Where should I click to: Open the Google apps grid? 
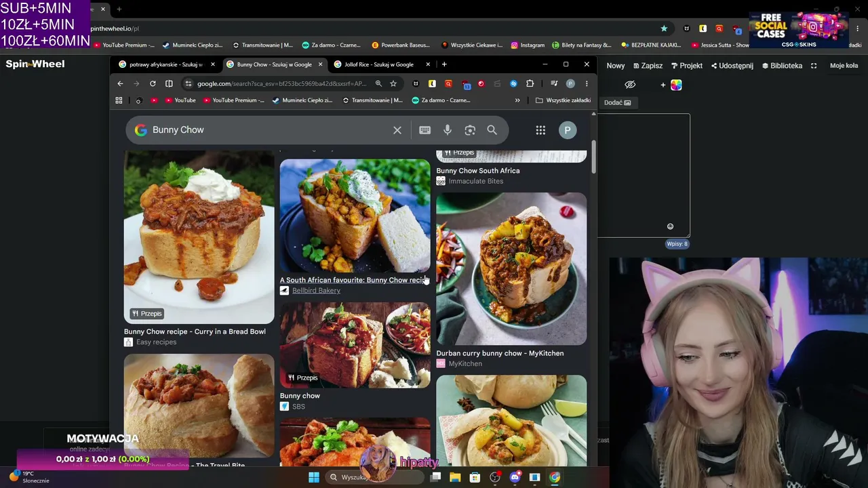(x=540, y=130)
